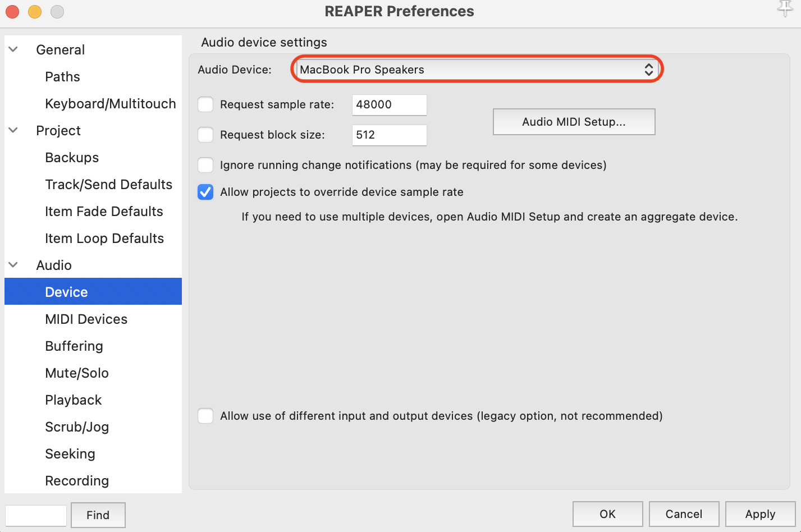Collapse the Project section chevron

[13, 130]
